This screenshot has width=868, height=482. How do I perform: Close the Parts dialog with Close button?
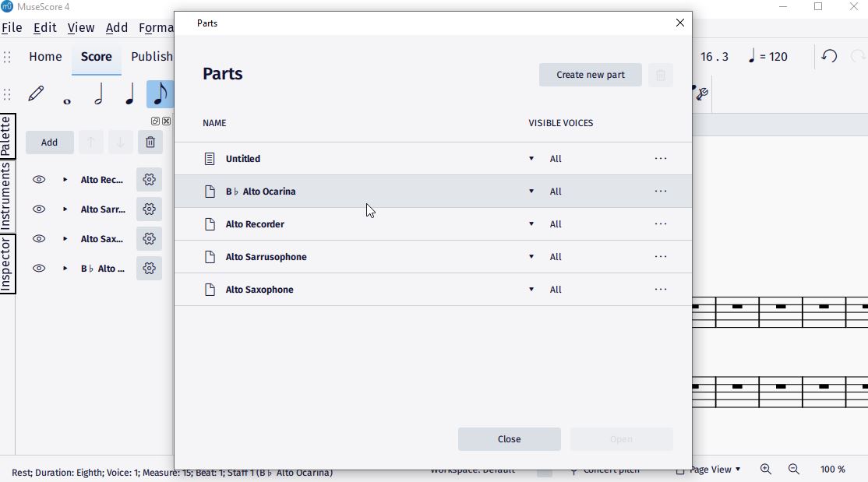pyautogui.click(x=509, y=438)
